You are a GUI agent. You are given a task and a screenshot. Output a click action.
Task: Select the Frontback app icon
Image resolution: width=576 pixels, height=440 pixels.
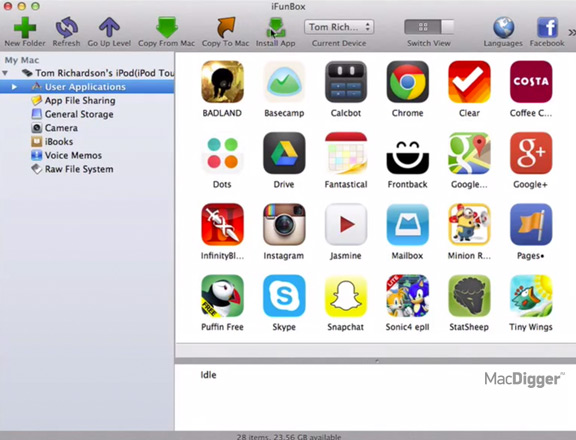(407, 156)
